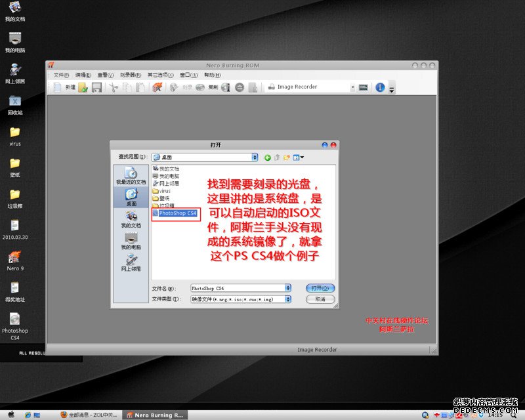Open the 刻录器(R) menu
This screenshot has width=525, height=420.
pyautogui.click(x=131, y=75)
